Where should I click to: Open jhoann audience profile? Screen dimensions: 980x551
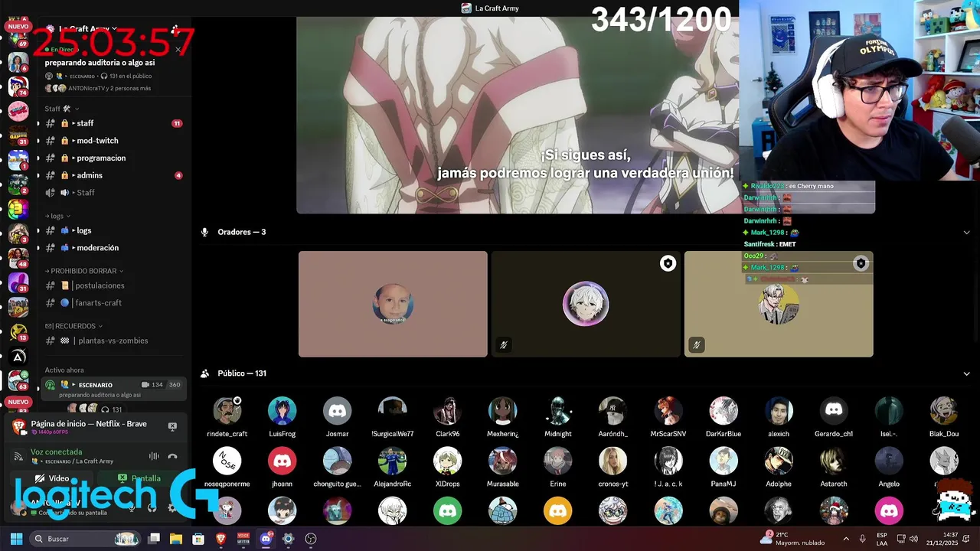pos(283,468)
